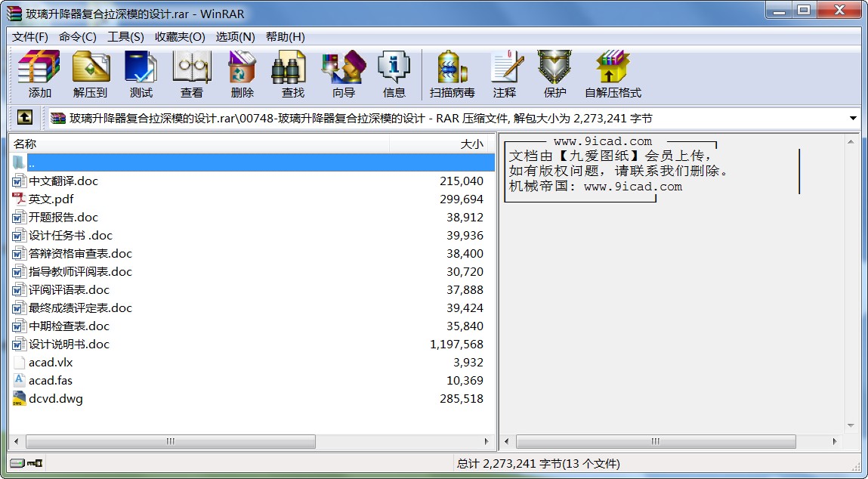Run the 测试 (Test) archive tool
Viewport: 868px width, 479px height.
coord(141,74)
